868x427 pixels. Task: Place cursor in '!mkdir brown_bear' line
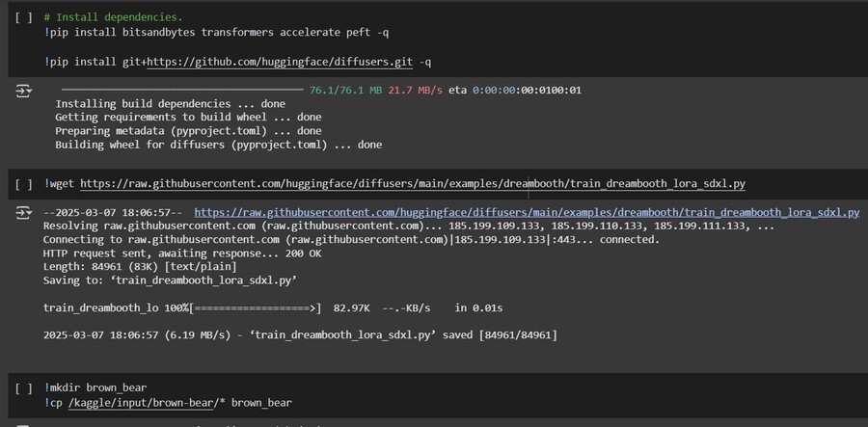(95, 388)
